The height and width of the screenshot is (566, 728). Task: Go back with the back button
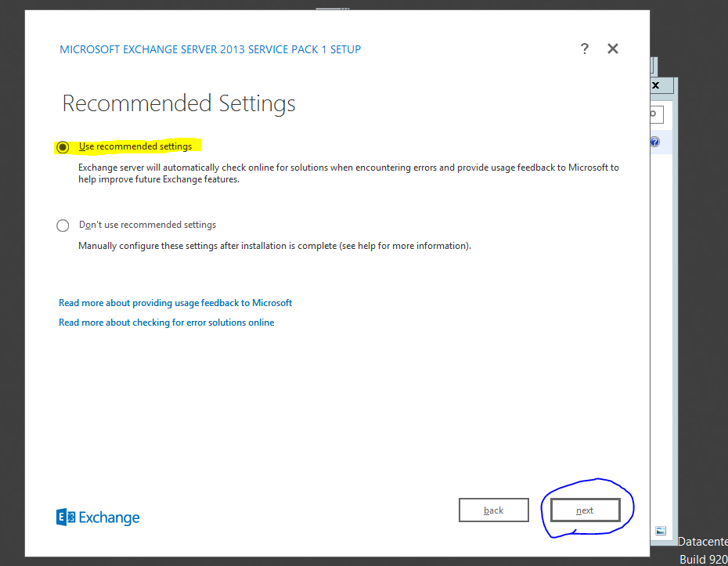493,510
